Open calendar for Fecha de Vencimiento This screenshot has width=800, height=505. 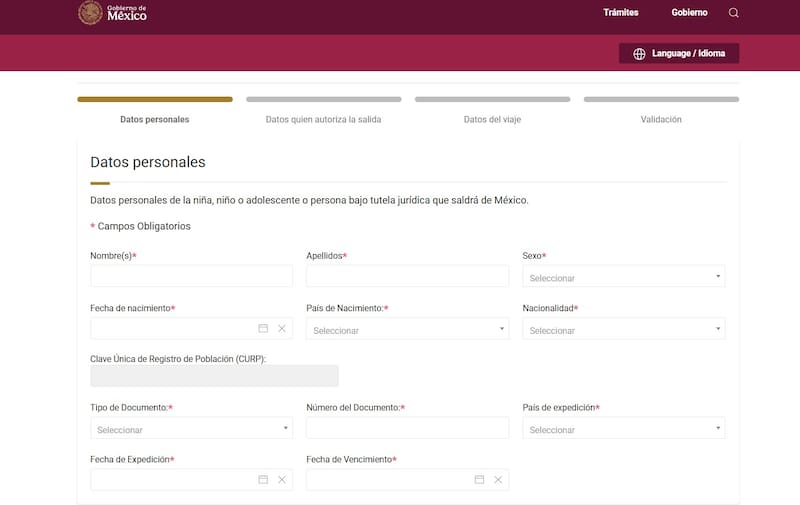pos(479,479)
